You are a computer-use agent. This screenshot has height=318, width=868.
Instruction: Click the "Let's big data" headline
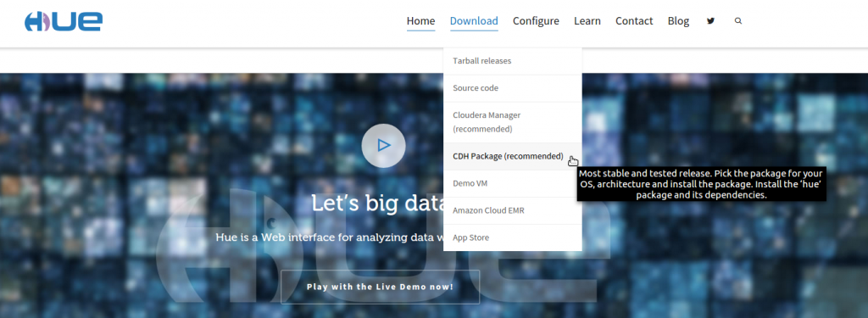coord(377,203)
